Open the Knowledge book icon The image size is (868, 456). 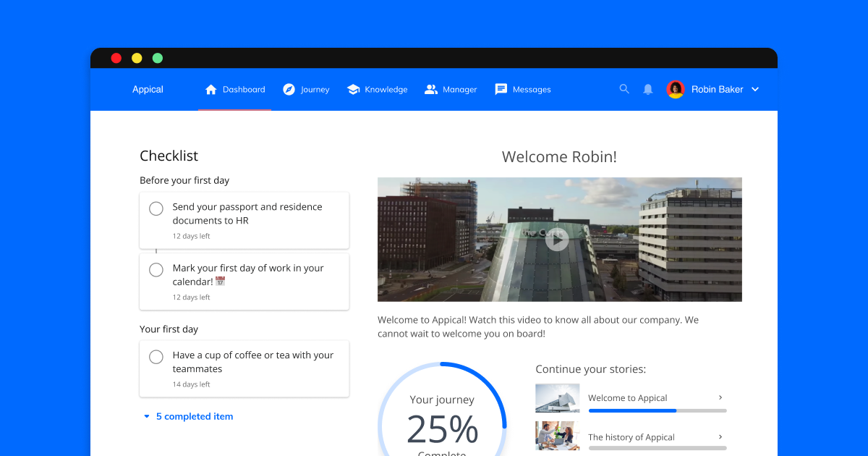[354, 88]
